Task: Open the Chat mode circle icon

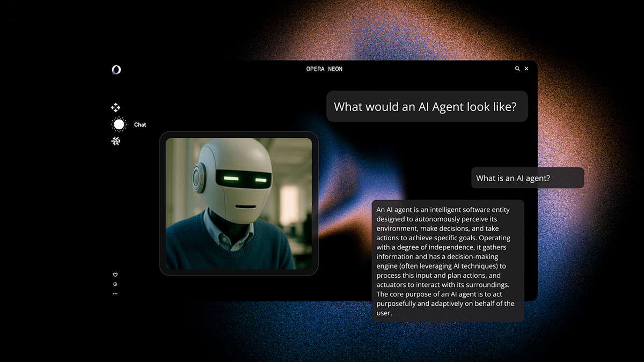Action: [119, 124]
